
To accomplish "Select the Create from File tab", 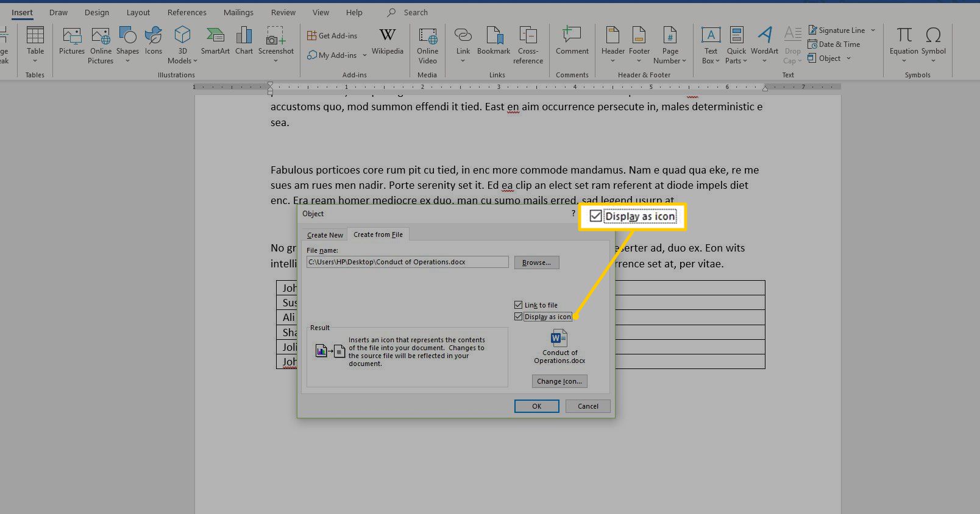I will point(378,234).
